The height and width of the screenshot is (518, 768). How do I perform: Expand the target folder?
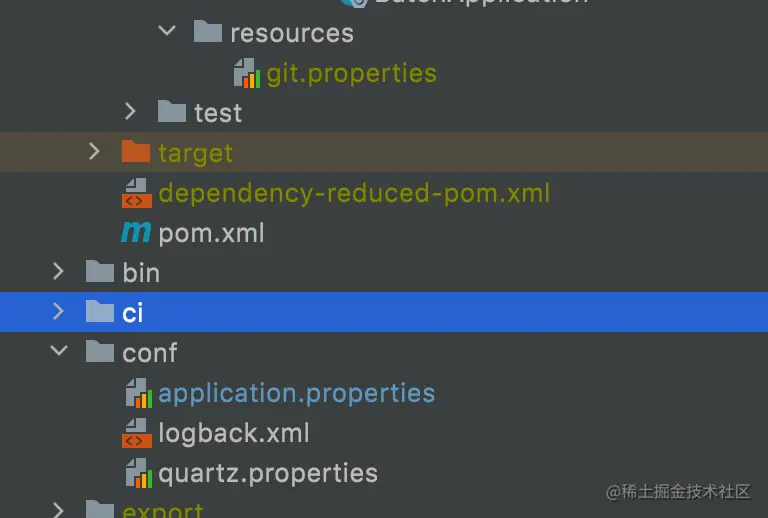[x=94, y=152]
